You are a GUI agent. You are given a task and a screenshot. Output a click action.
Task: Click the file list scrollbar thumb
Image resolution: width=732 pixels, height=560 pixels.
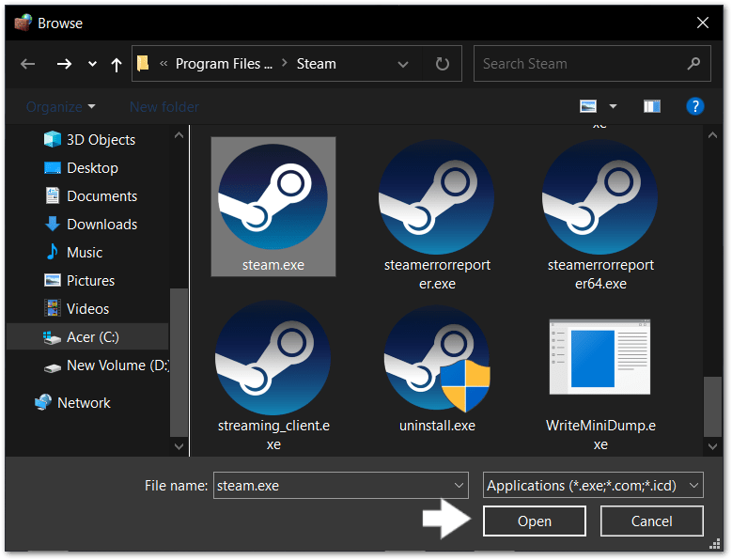[x=712, y=407]
